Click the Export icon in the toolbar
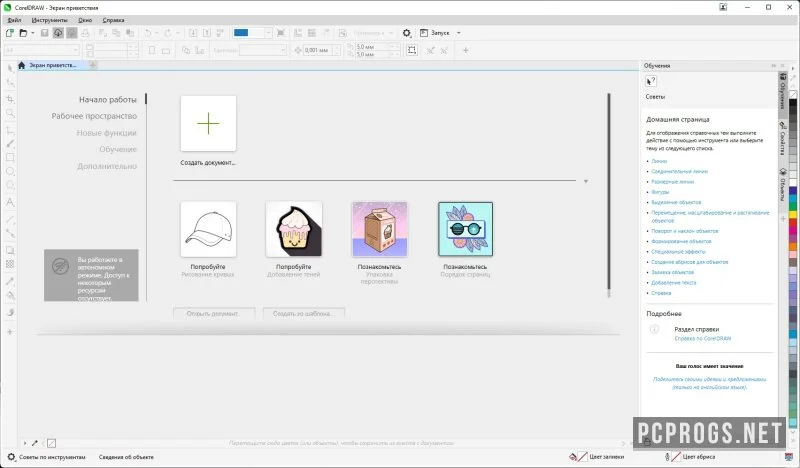Screen dimensions: 800x468 click(207, 33)
